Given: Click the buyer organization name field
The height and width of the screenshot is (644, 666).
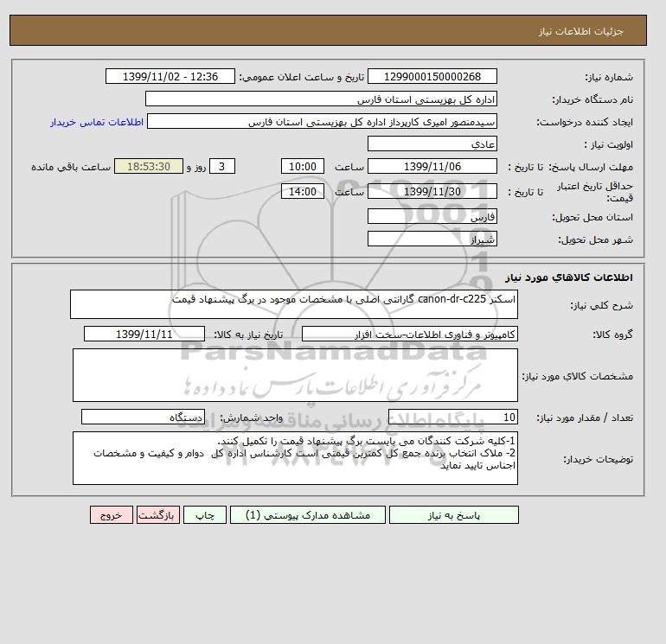Looking at the screenshot, I should 321,99.
